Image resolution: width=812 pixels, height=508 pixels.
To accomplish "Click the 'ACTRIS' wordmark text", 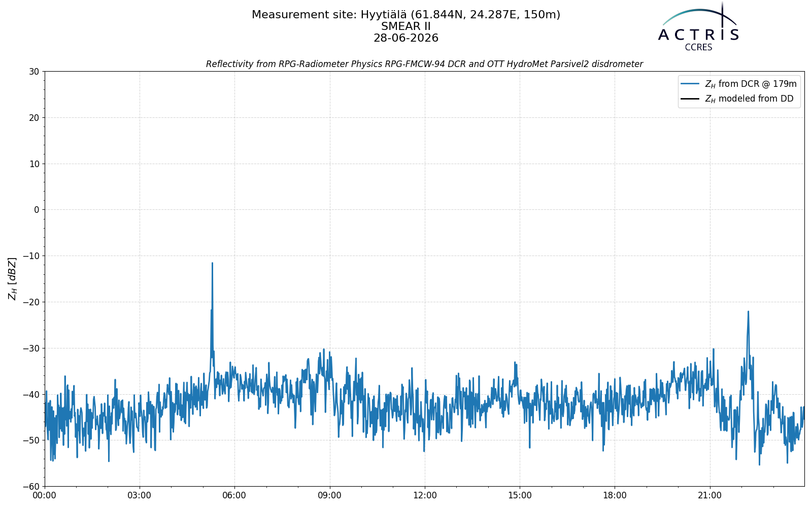I will click(x=698, y=35).
